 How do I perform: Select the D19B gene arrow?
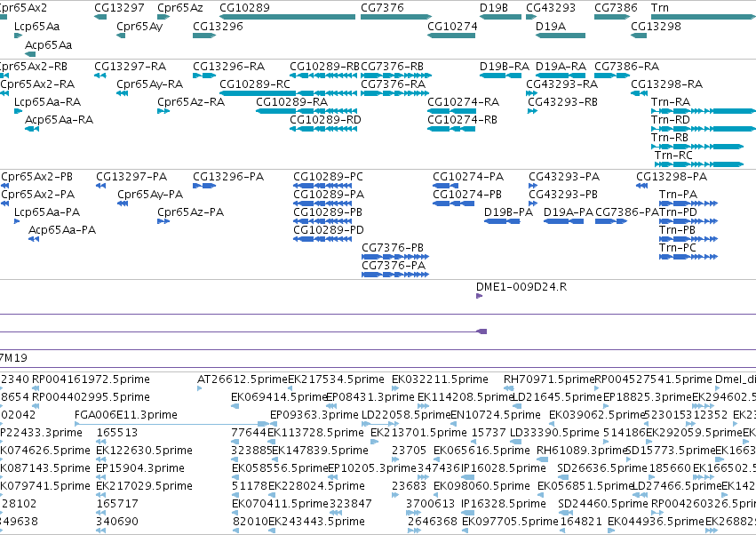500,17
